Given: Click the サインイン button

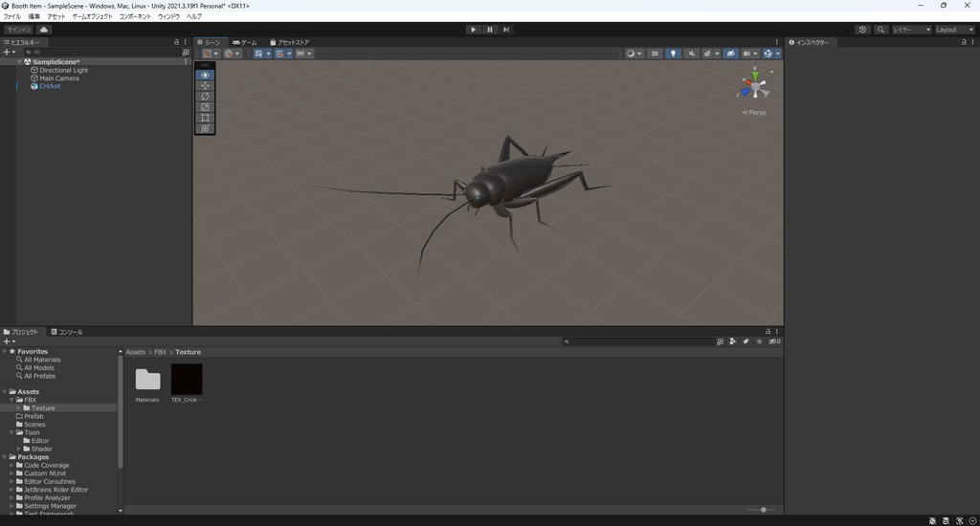Looking at the screenshot, I should [18, 30].
